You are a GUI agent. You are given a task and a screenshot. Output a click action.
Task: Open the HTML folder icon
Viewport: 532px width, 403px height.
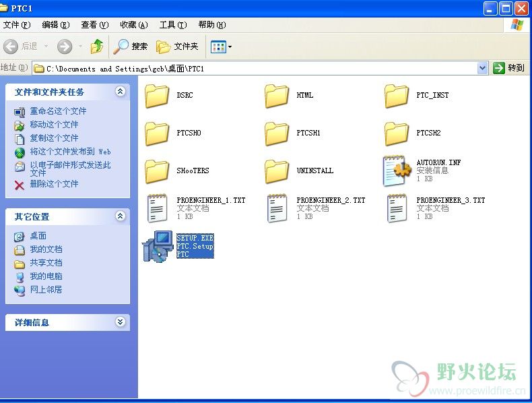(277, 96)
